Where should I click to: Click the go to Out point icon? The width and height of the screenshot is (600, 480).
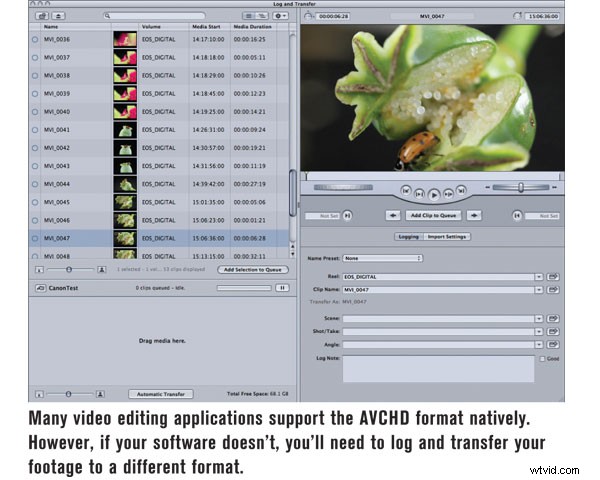pyautogui.click(x=517, y=216)
